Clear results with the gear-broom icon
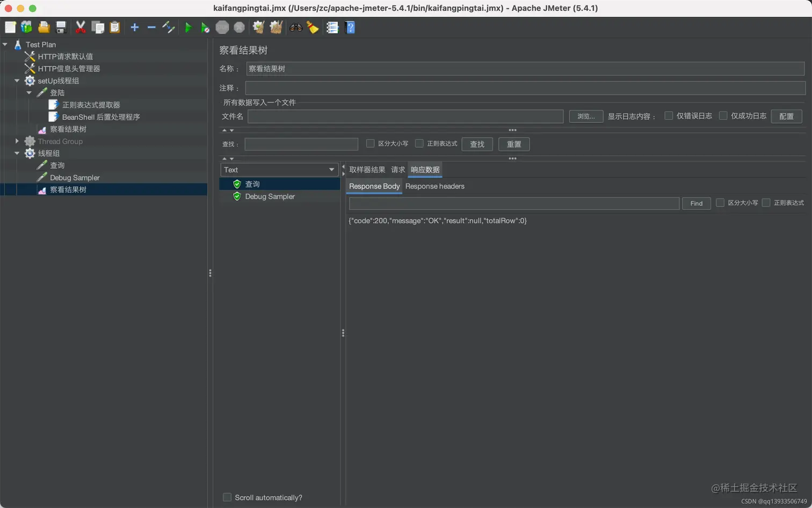The height and width of the screenshot is (508, 812). tap(259, 27)
